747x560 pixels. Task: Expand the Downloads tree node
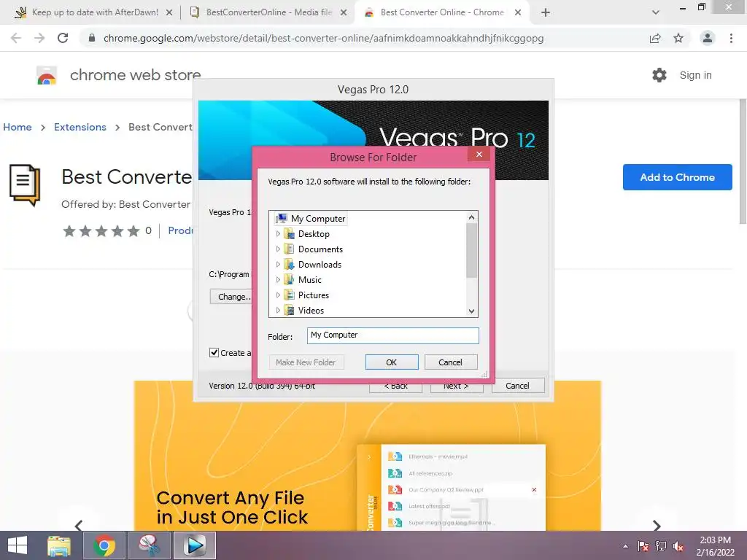pyautogui.click(x=278, y=264)
